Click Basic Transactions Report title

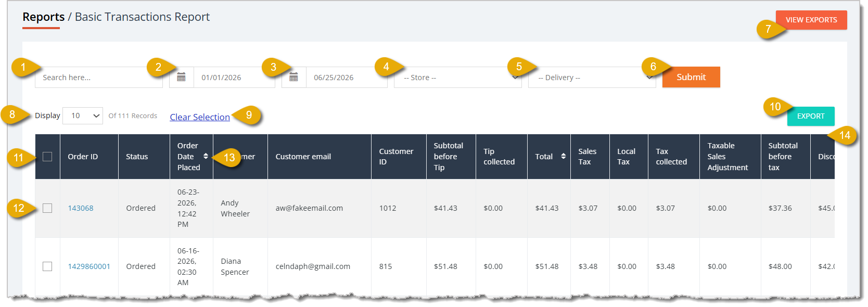click(142, 17)
